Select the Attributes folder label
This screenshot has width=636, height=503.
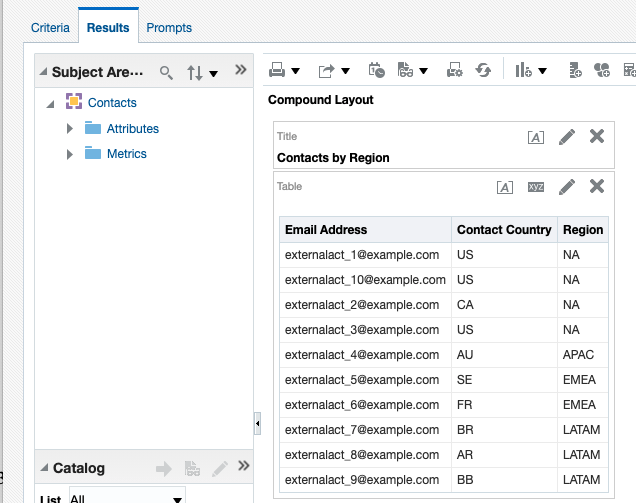pyautogui.click(x=133, y=129)
